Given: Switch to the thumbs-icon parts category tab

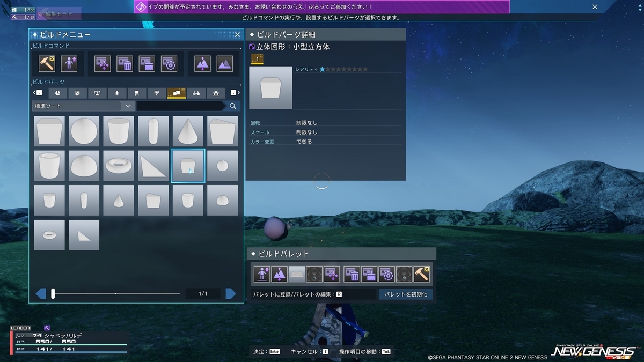Looking at the screenshot, I should click(x=196, y=93).
